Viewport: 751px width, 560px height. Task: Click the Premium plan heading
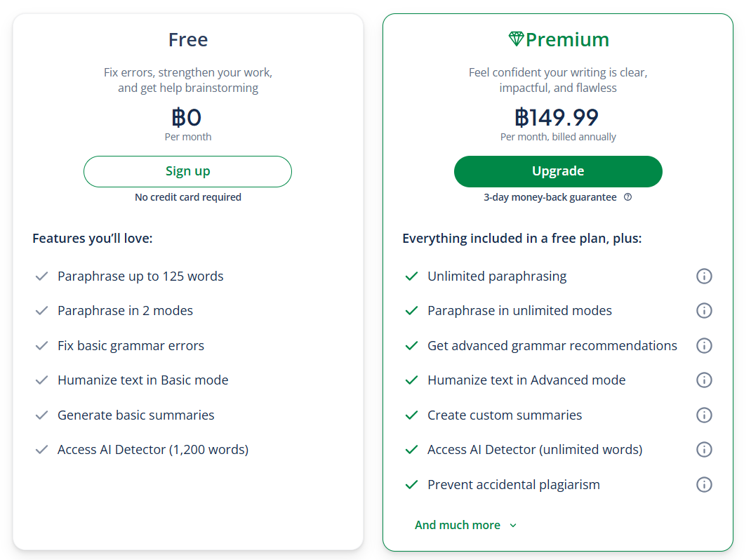pyautogui.click(x=559, y=39)
